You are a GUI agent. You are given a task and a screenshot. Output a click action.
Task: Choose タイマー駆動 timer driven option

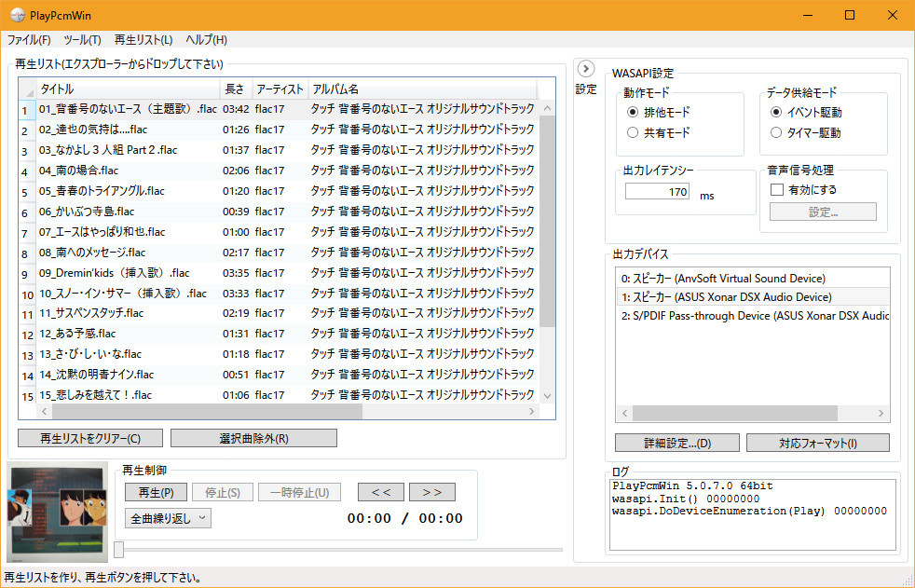(776, 132)
